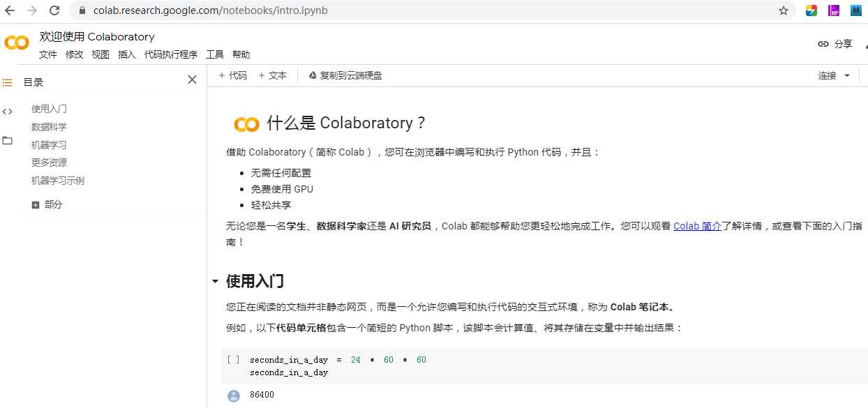868x408 pixels.
Task: Open the files folder sidebar icon
Action: (x=7, y=141)
